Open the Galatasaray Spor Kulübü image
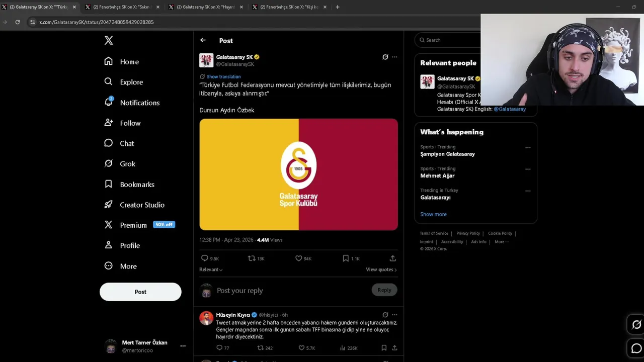This screenshot has height=362, width=644. pos(298,174)
